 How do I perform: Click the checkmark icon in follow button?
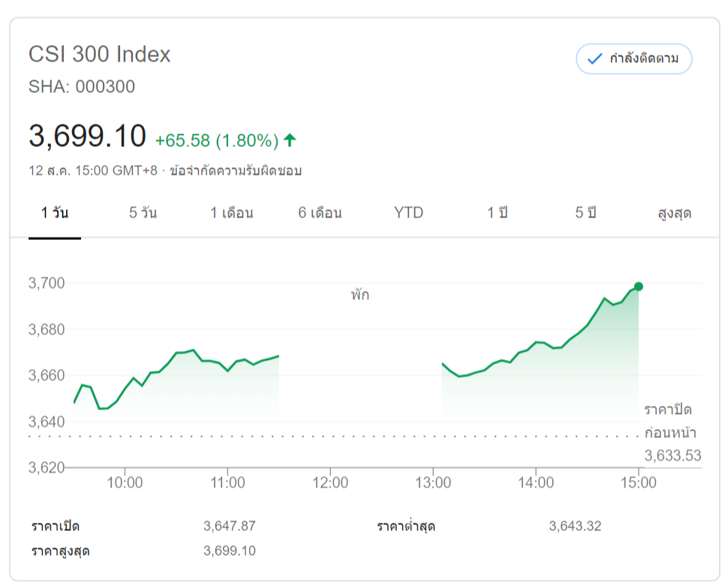(x=595, y=59)
